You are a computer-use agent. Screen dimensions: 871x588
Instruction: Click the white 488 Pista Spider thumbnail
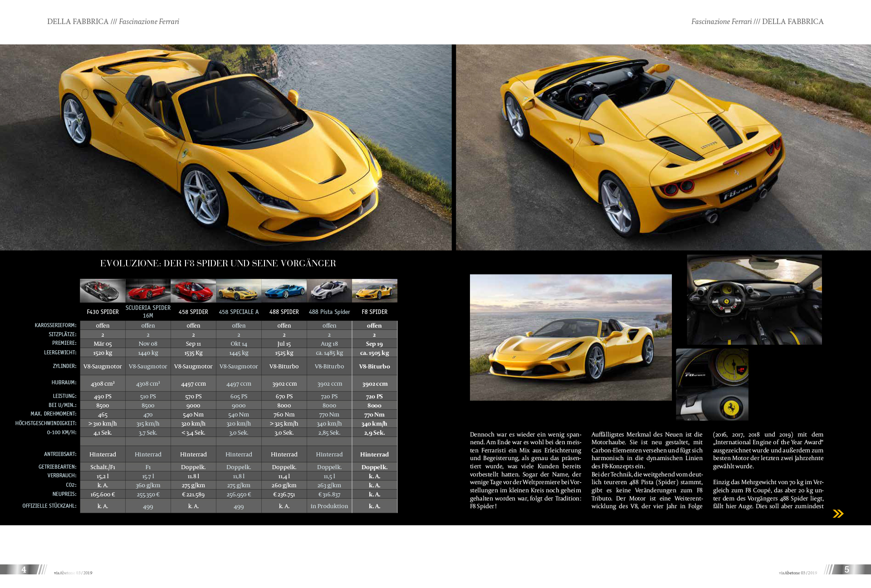click(329, 291)
